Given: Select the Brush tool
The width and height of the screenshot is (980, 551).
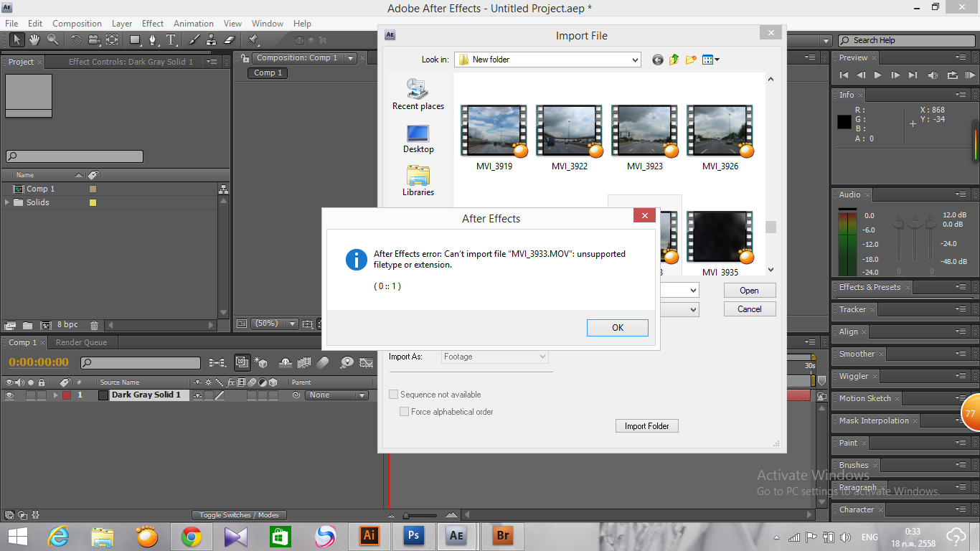Looking at the screenshot, I should [194, 40].
